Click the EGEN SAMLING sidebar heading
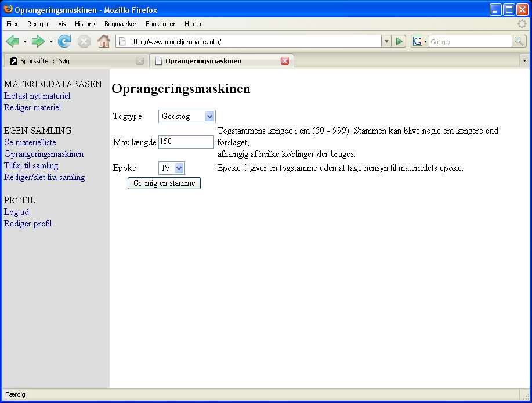This screenshot has width=532, height=403. tap(38, 131)
